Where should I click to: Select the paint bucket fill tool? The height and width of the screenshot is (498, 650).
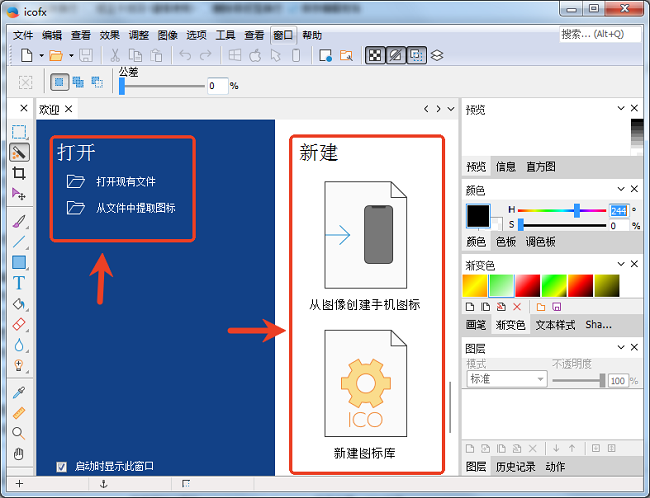[19, 304]
